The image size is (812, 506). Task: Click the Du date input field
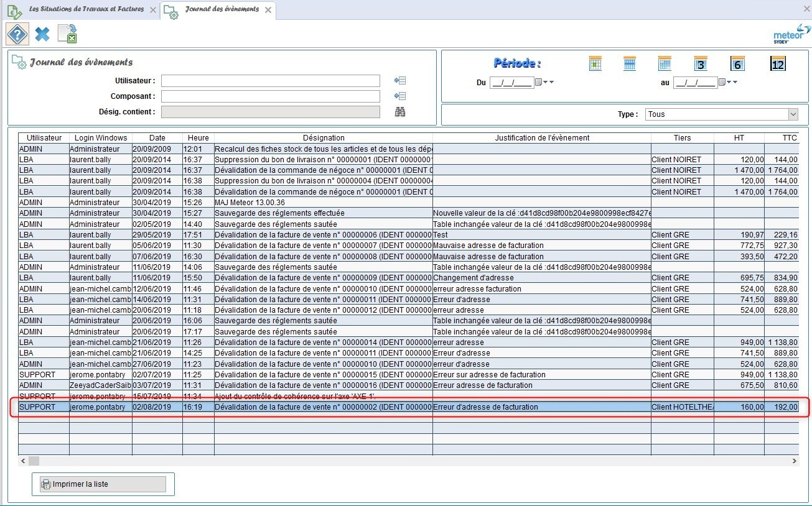[511, 82]
